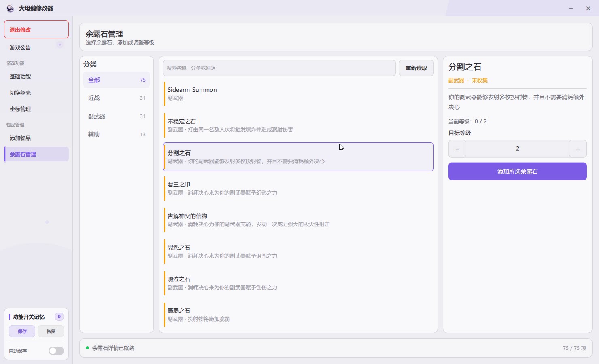Click the 恢复 button

[x=51, y=331]
